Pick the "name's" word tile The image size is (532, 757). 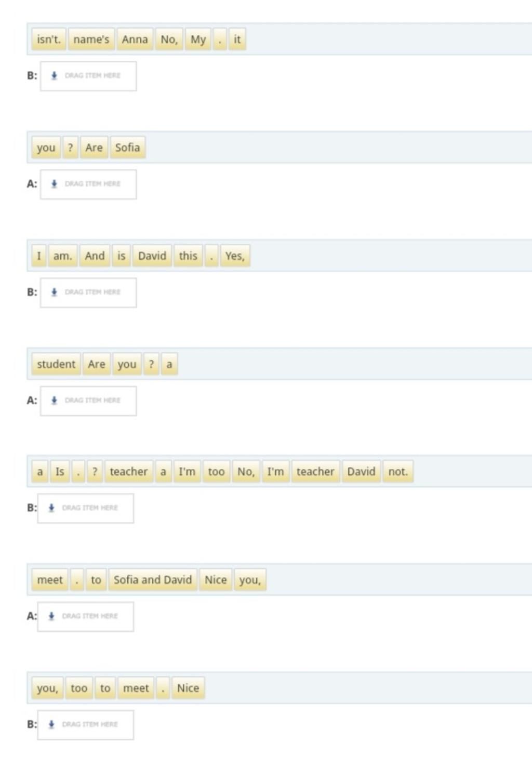[91, 39]
